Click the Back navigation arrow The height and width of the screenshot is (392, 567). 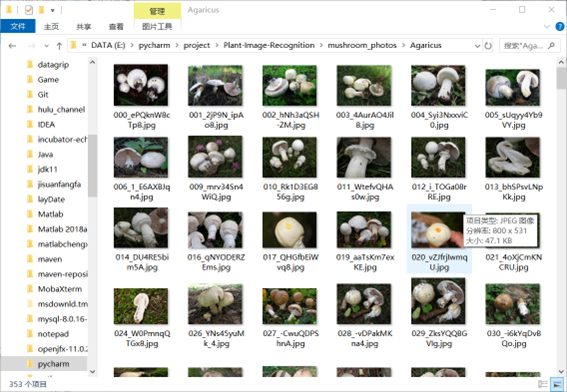click(12, 46)
